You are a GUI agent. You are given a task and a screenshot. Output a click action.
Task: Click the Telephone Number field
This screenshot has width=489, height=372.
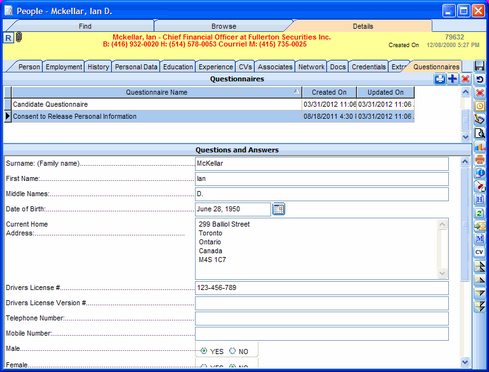pyautogui.click(x=322, y=319)
